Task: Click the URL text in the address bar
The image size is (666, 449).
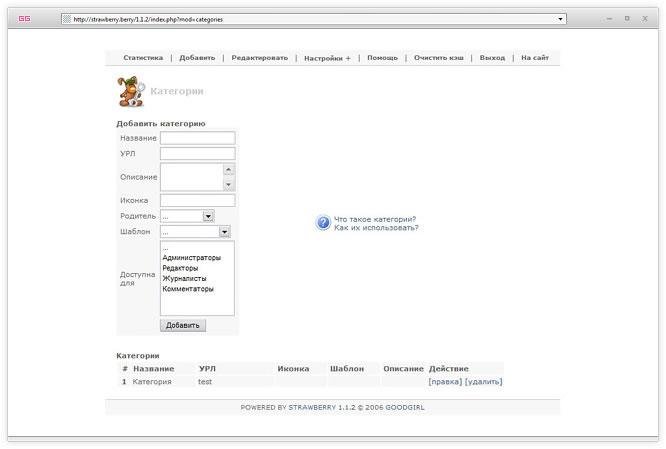Action: click(148, 19)
